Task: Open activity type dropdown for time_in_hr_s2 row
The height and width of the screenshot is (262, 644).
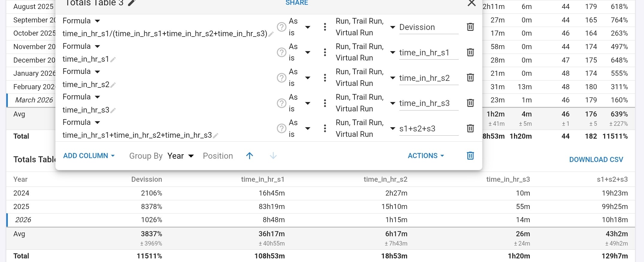Action: pos(393,78)
